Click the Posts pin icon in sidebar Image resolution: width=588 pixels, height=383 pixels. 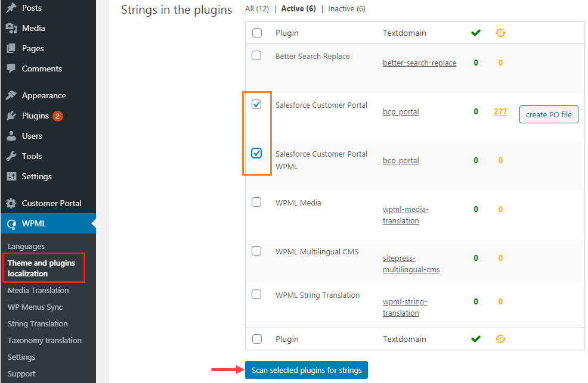point(11,8)
